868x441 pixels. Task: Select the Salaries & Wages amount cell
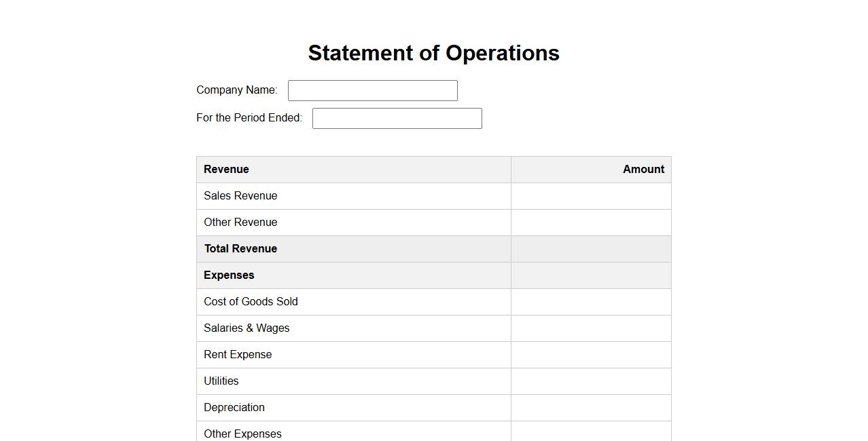[x=591, y=328]
